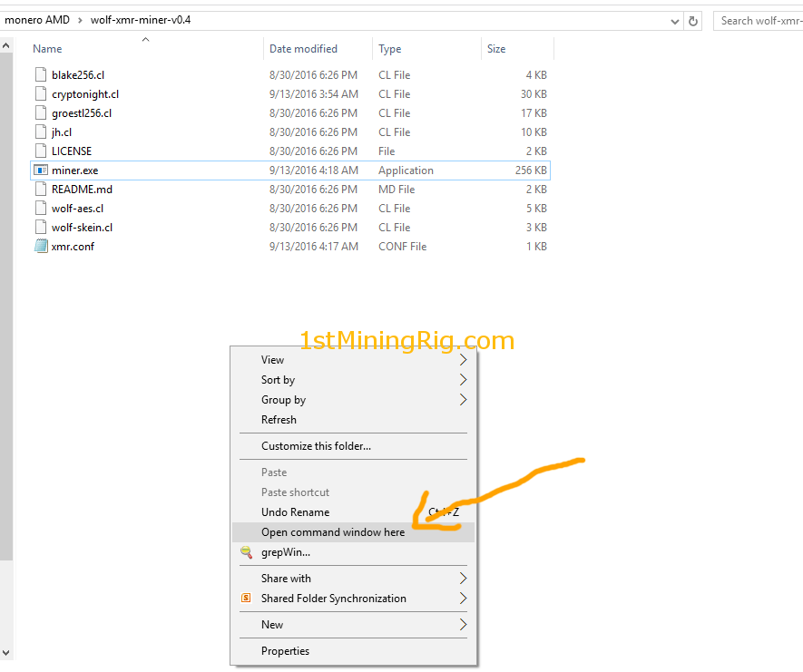This screenshot has height=672, width=803.
Task: Click the 9/13/2016 3:54 AM date cell
Action: coord(314,94)
